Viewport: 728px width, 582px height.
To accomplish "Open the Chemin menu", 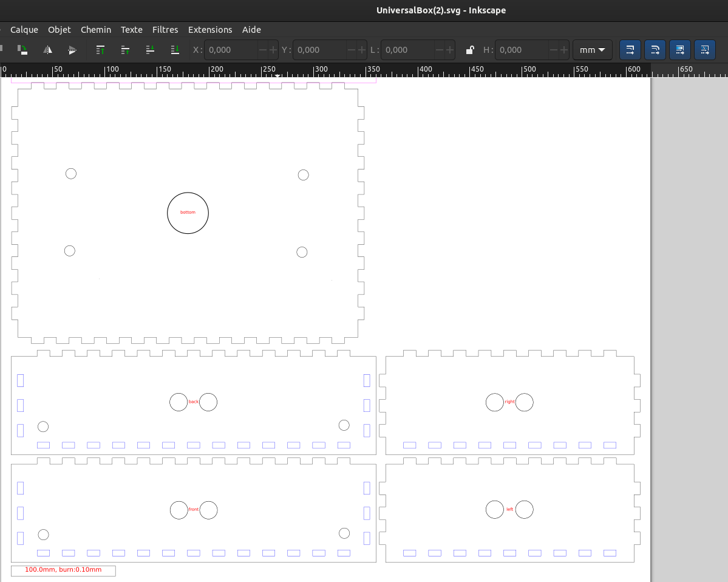I will 96,30.
